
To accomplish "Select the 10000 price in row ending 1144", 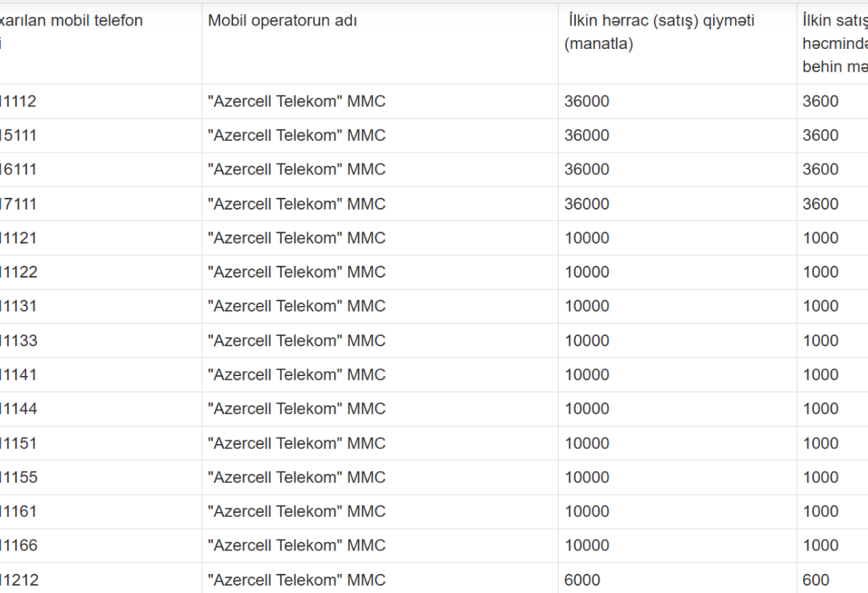I will (x=587, y=409).
